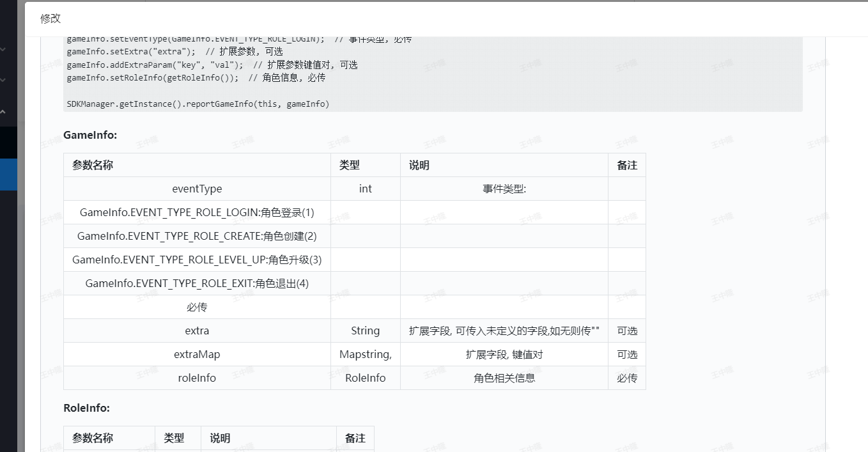Click the RoleInfo: section heading
The width and height of the screenshot is (868, 452).
86,408
